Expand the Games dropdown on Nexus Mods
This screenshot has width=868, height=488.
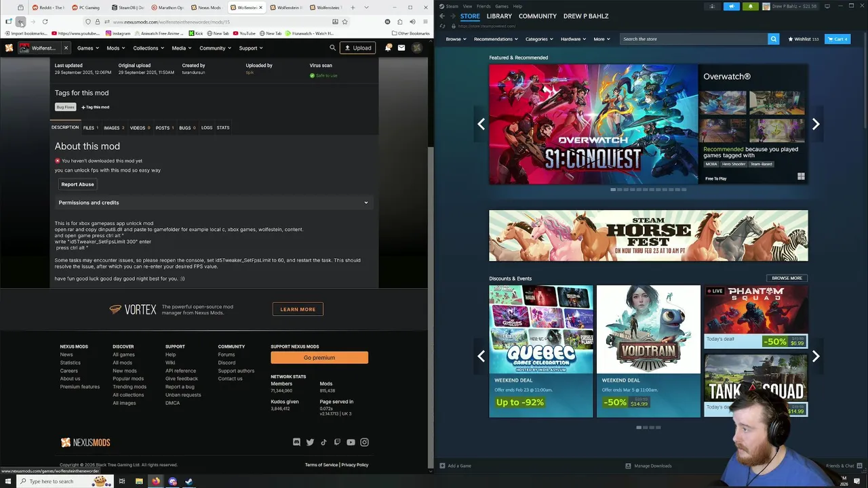coord(87,48)
